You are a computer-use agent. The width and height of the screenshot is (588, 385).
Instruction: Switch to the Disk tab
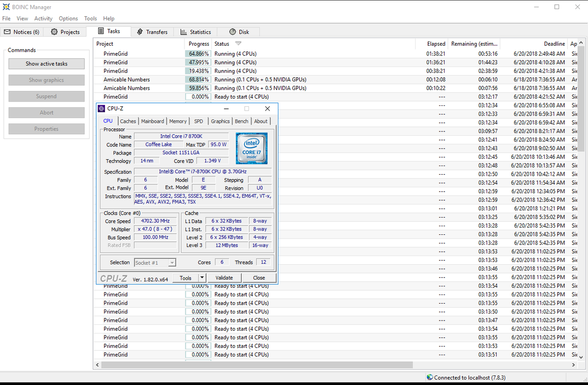point(239,32)
